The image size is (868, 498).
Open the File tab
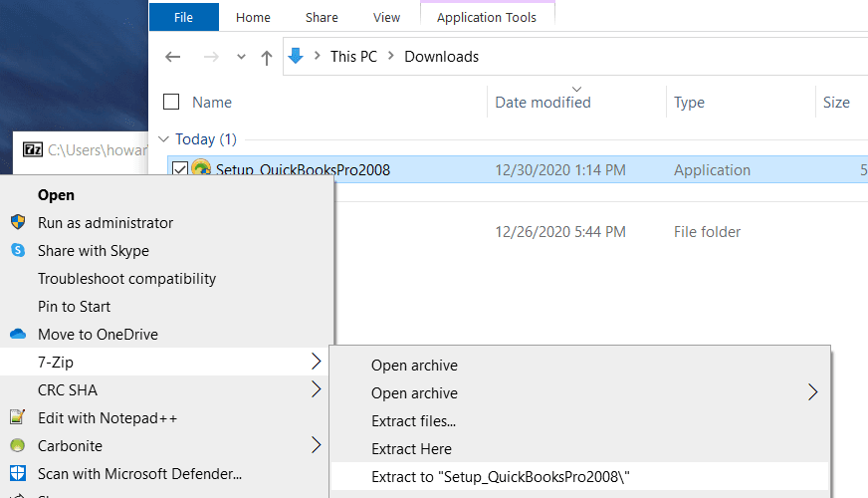click(184, 17)
